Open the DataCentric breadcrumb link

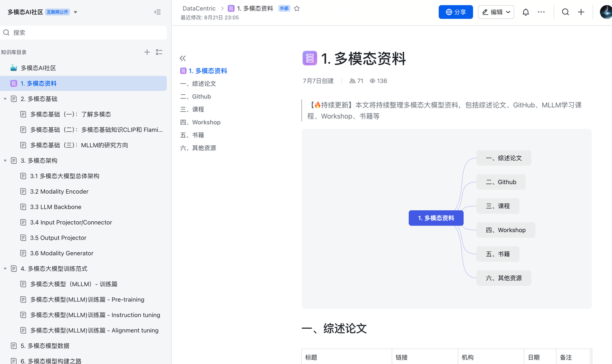pyautogui.click(x=199, y=8)
